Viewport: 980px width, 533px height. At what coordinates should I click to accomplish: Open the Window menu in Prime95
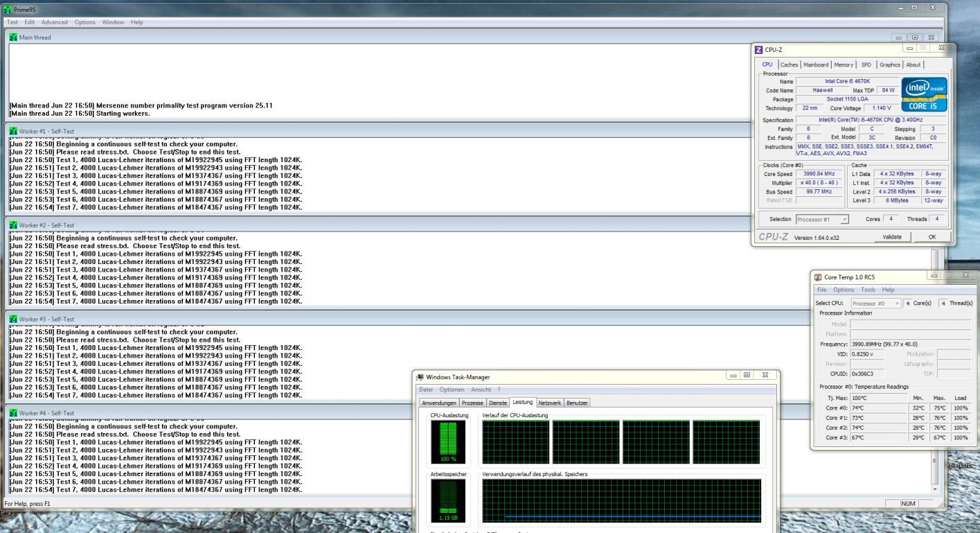(x=113, y=22)
